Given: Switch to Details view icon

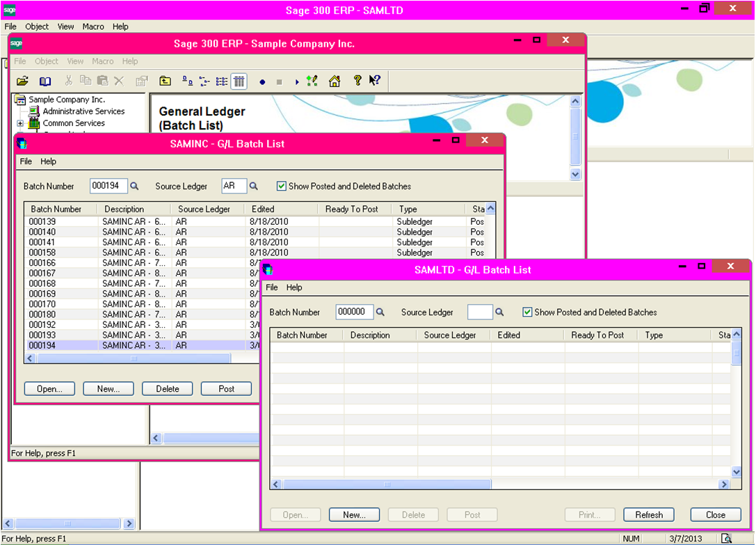Looking at the screenshot, I should [239, 81].
